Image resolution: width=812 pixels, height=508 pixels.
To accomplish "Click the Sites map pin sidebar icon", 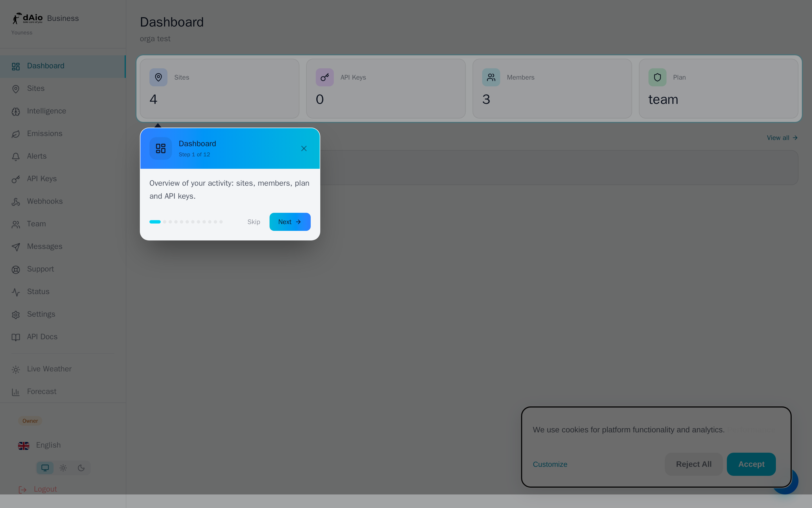I will pos(16,89).
